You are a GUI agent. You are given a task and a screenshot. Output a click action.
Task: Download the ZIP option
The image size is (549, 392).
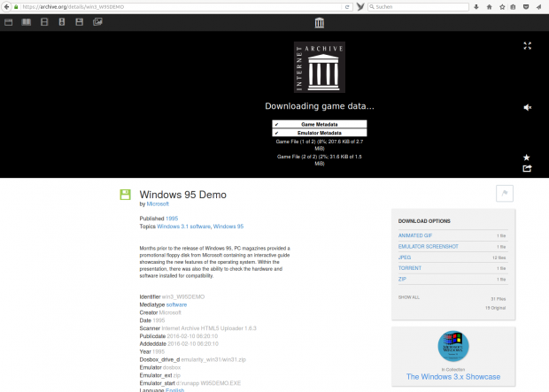click(x=402, y=279)
